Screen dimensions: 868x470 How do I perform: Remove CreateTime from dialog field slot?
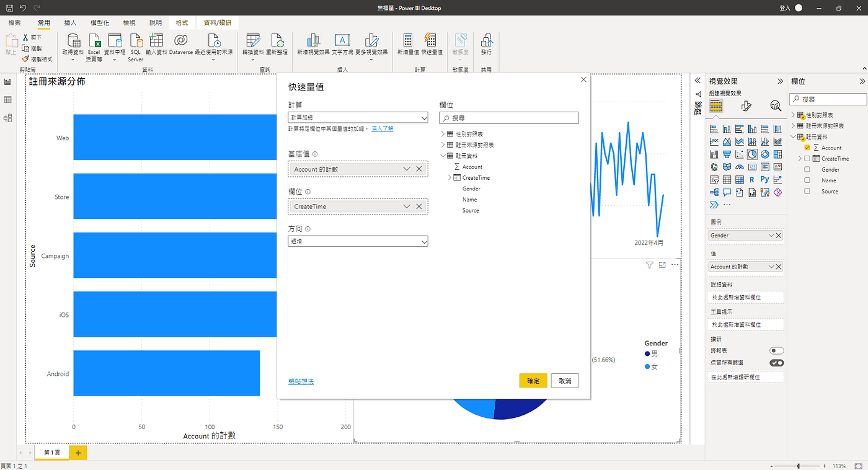[x=419, y=206]
